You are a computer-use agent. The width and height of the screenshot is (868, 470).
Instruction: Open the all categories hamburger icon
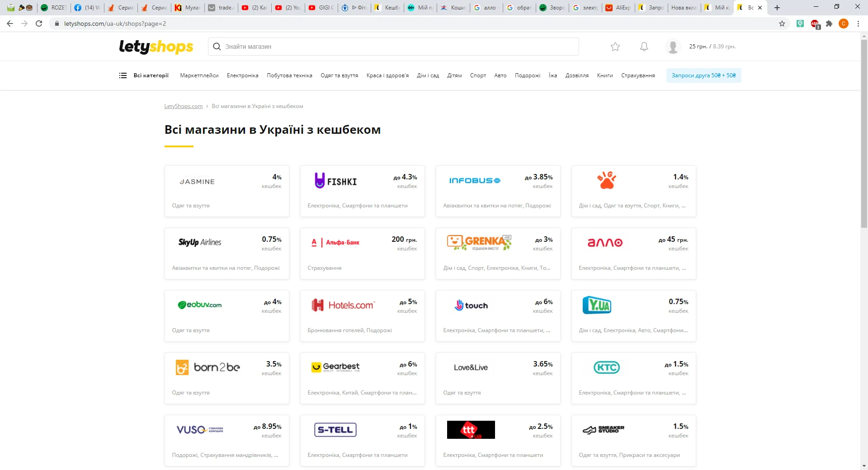tap(123, 75)
